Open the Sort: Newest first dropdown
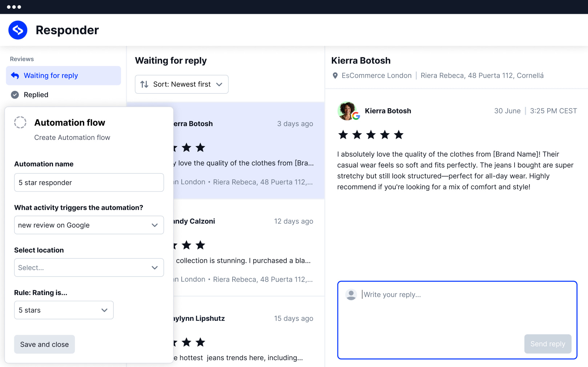Image resolution: width=588 pixels, height=367 pixels. point(182,84)
